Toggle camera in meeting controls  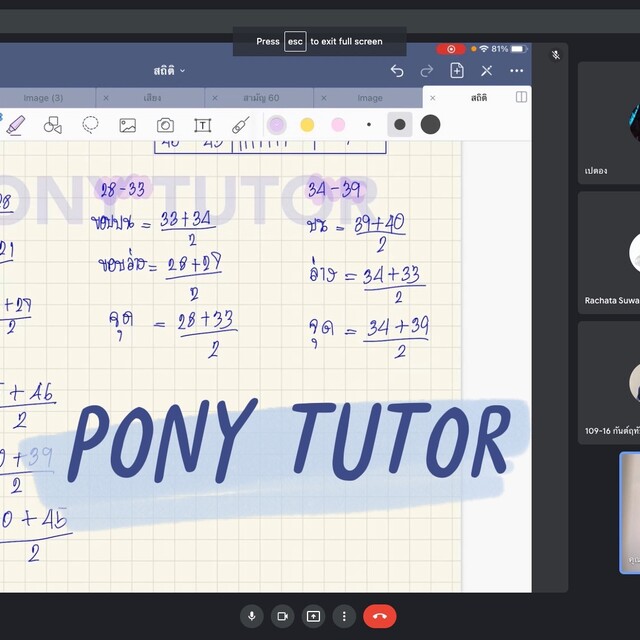(282, 616)
